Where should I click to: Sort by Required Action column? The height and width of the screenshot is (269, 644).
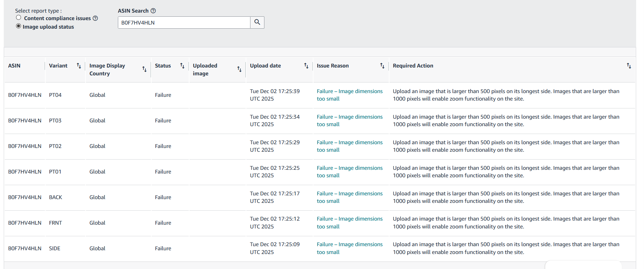629,65
